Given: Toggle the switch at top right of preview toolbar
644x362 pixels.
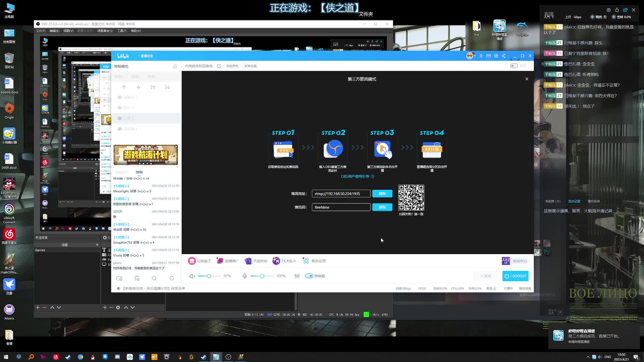Looking at the screenshot, I should point(514,66).
